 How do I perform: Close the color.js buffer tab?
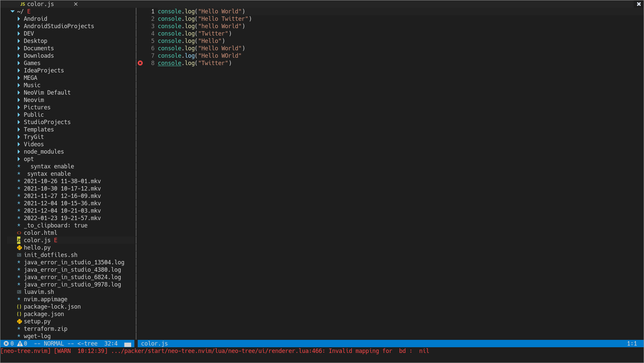(x=76, y=4)
